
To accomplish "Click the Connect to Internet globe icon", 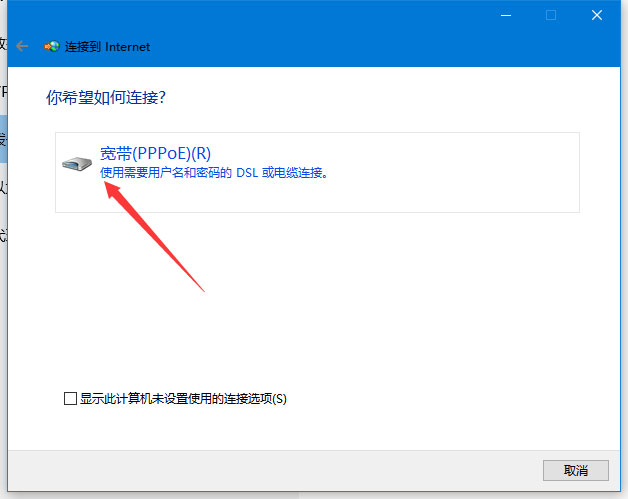I will 52,46.
